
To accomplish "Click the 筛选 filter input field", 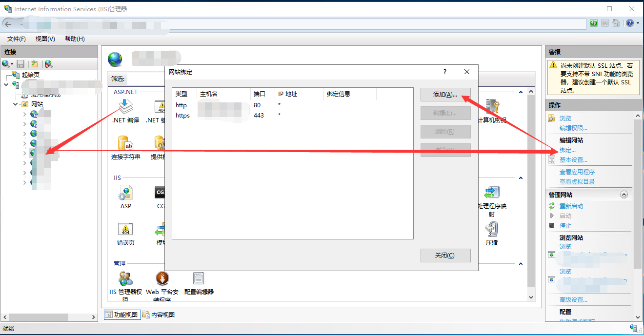I will (145, 79).
